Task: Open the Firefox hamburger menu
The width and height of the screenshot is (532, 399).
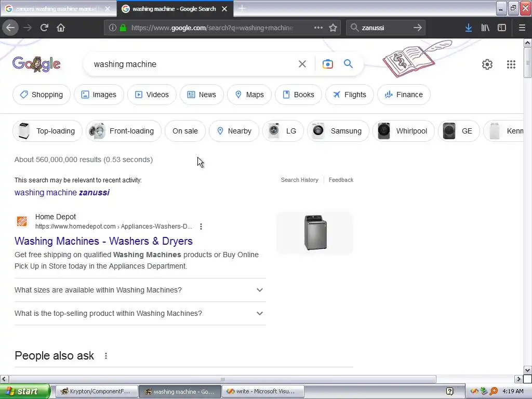Action: (x=522, y=28)
